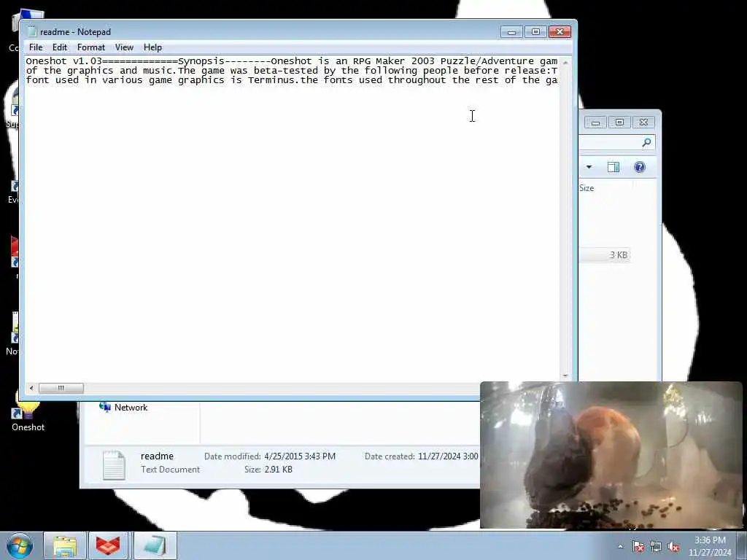This screenshot has height=560, width=747.
Task: Minimize the Explorer window behind Notepad
Action: coord(595,122)
